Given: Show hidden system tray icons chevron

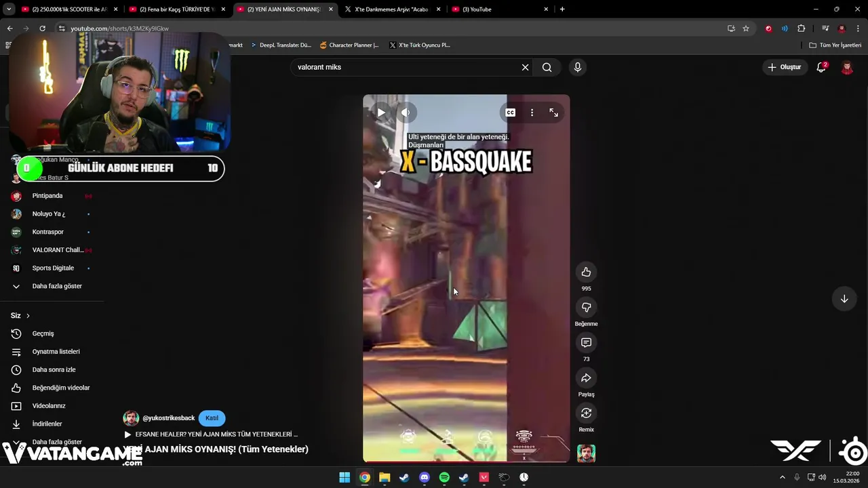Looking at the screenshot, I should [783, 477].
